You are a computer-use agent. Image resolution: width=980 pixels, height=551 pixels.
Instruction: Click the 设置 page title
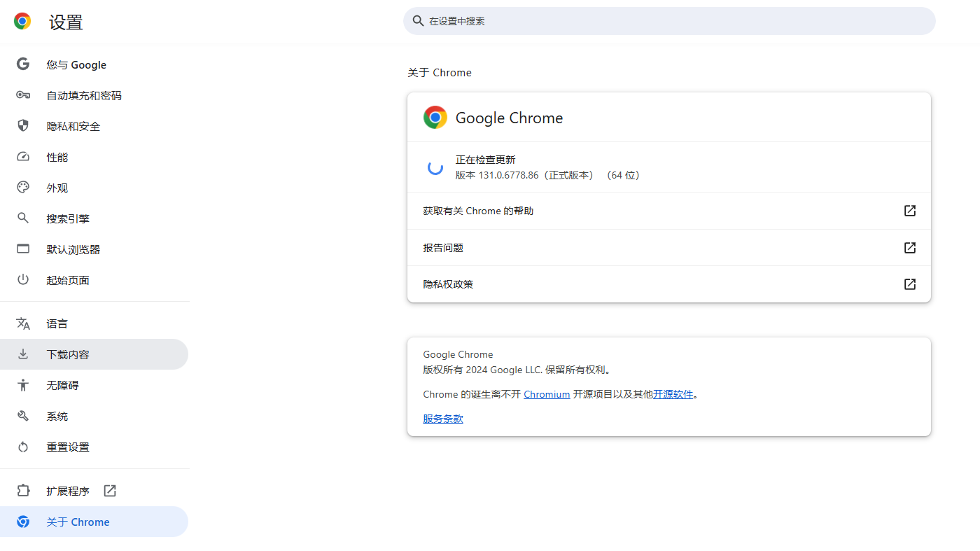coord(66,22)
